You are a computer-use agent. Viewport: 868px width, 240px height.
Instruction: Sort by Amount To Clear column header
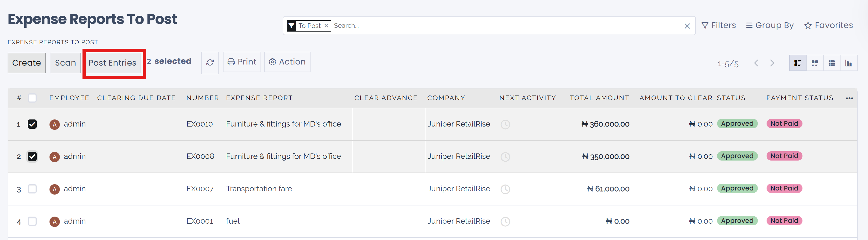tap(675, 98)
